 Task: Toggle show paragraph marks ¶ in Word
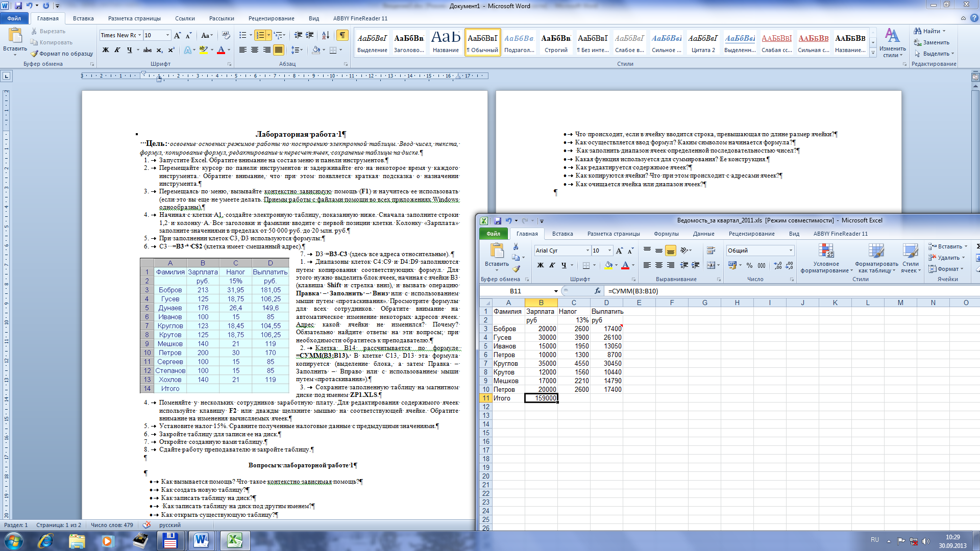tap(342, 35)
